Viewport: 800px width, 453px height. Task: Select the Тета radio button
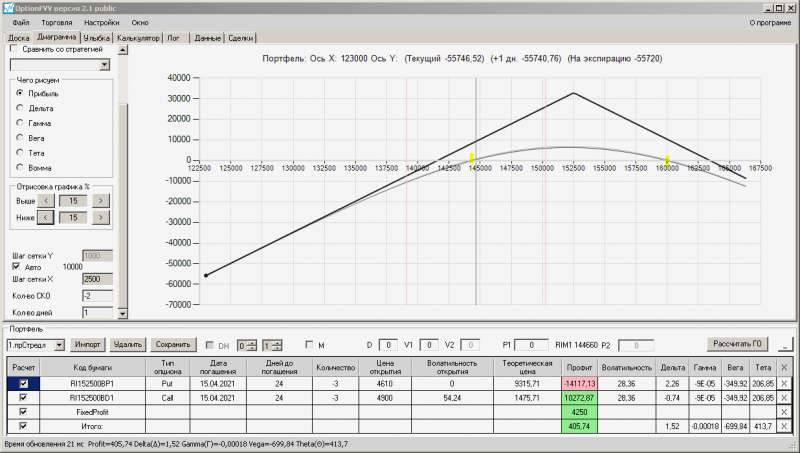click(19, 153)
